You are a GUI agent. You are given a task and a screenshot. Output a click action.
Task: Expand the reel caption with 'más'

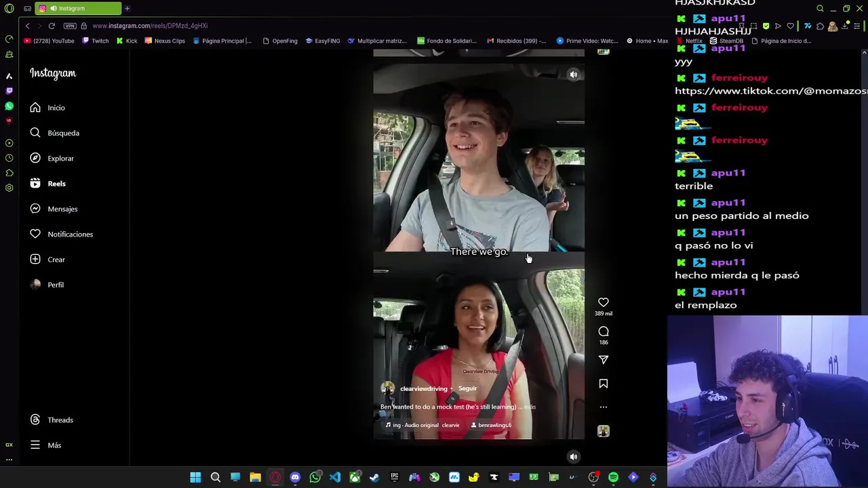click(530, 407)
